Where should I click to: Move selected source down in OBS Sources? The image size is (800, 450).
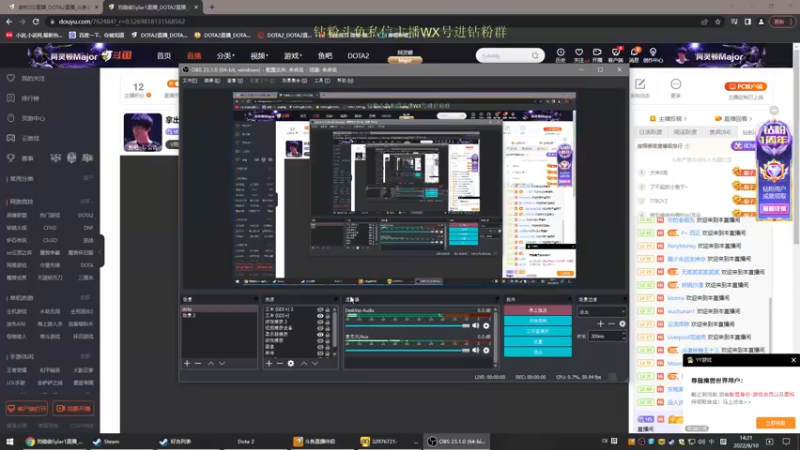click(x=315, y=363)
